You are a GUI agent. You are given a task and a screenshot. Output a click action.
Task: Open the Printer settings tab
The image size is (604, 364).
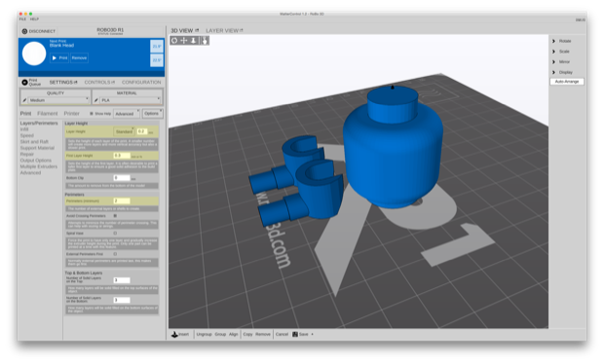(x=72, y=114)
